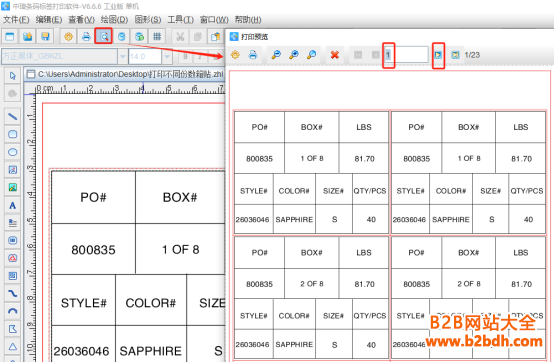The image size is (554, 363).
Task: Select the arc drawing tool
Action: tap(12, 311)
